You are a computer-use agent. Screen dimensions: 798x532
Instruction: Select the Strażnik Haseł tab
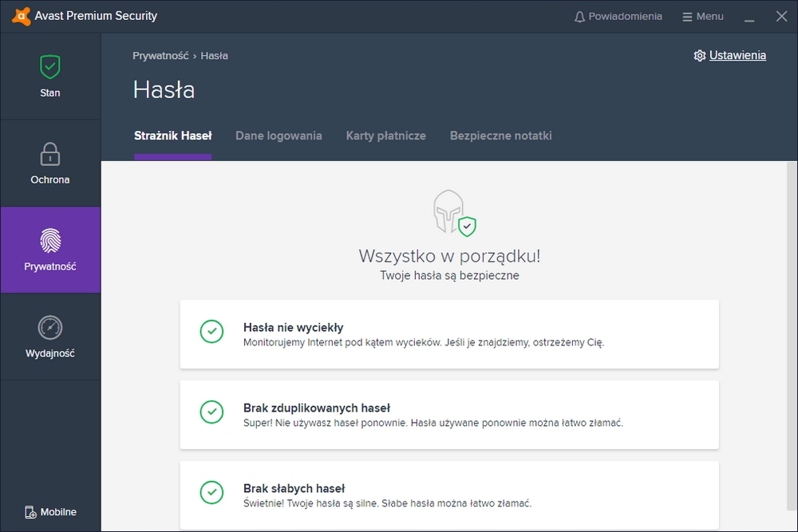(x=172, y=136)
